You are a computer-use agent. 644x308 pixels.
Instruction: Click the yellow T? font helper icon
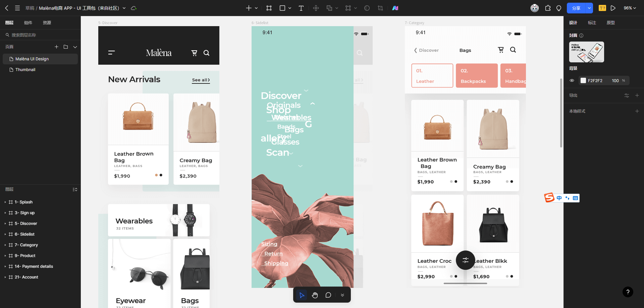602,8
